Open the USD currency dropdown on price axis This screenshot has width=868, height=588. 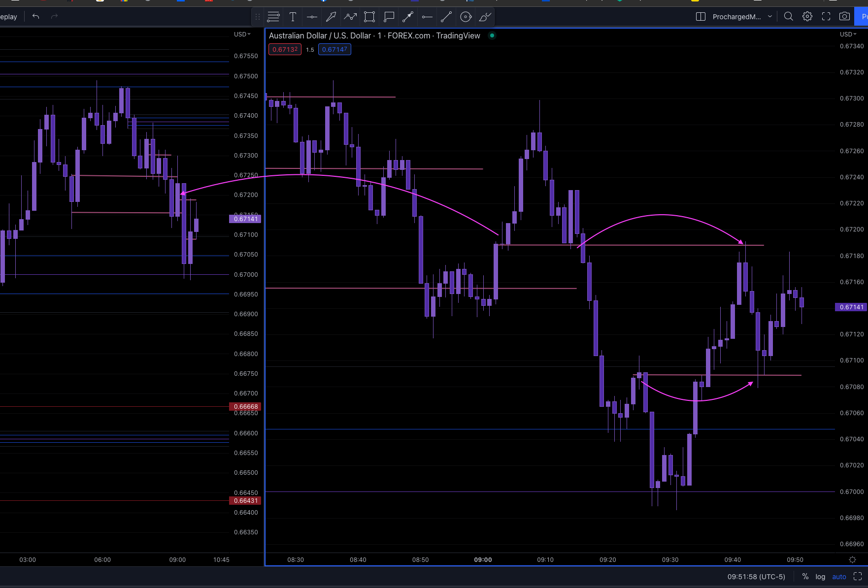coord(241,34)
